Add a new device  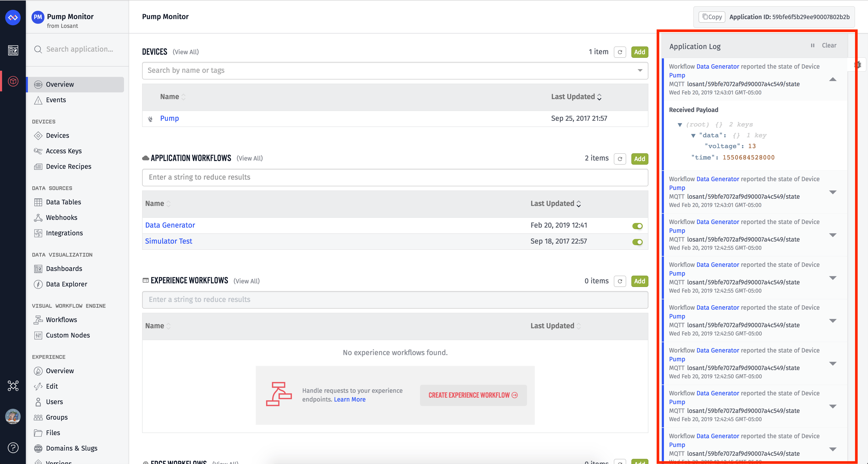639,52
